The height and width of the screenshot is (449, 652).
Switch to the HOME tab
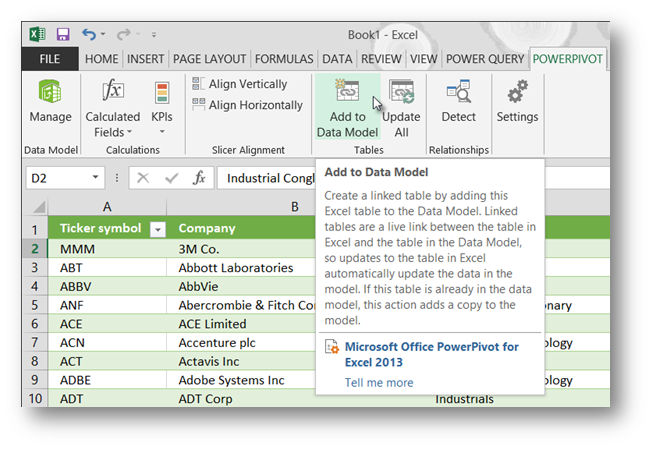point(101,59)
